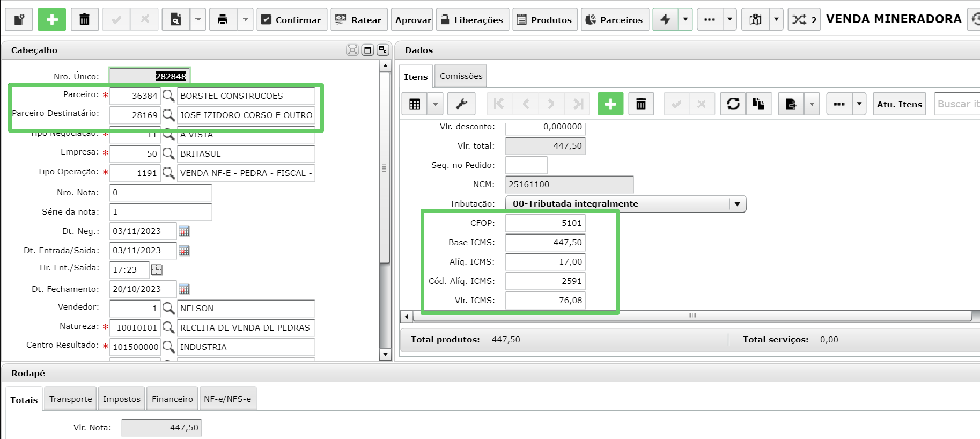Open the dropdown arrow next to document search icon
Viewport: 980px width, 439px height.
[x=198, y=19]
